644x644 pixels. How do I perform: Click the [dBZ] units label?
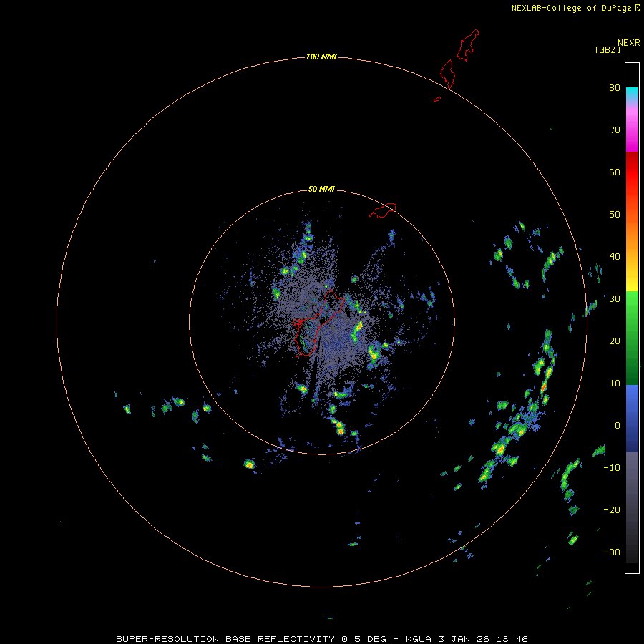click(x=608, y=50)
